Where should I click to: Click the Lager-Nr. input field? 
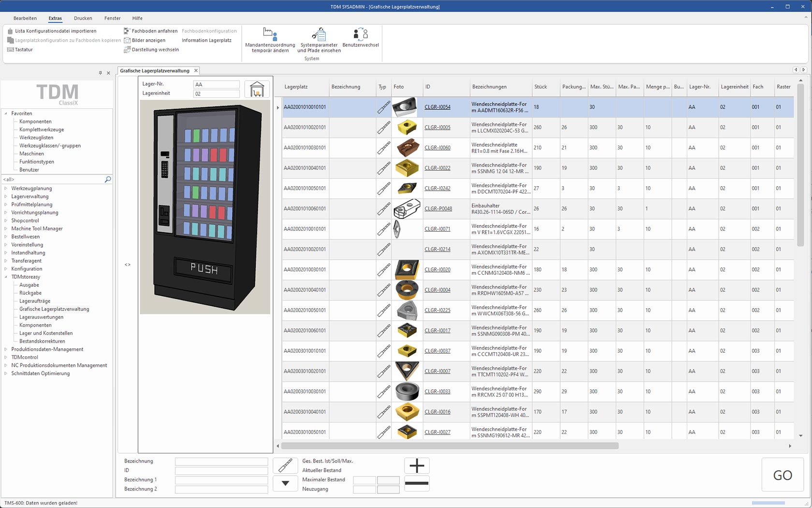(216, 84)
